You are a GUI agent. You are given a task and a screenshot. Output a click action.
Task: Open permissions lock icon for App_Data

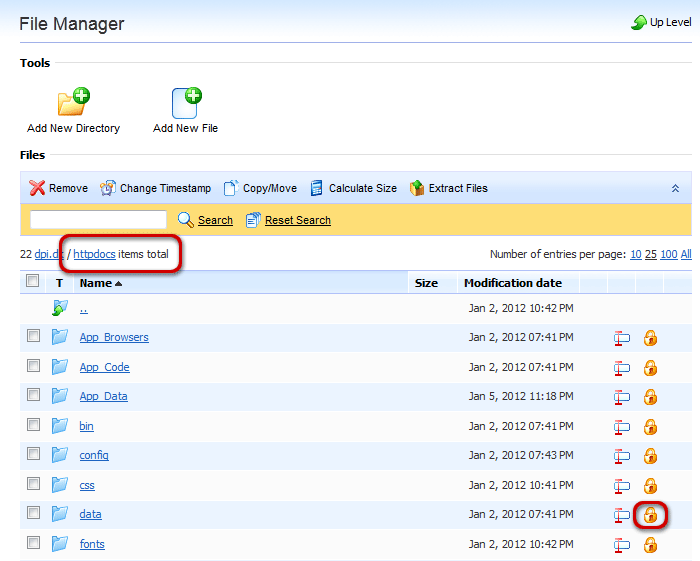click(650, 397)
